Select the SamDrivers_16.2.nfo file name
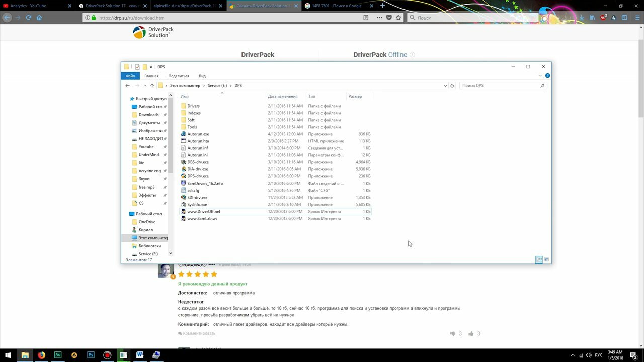This screenshot has height=362, width=644. (205, 184)
